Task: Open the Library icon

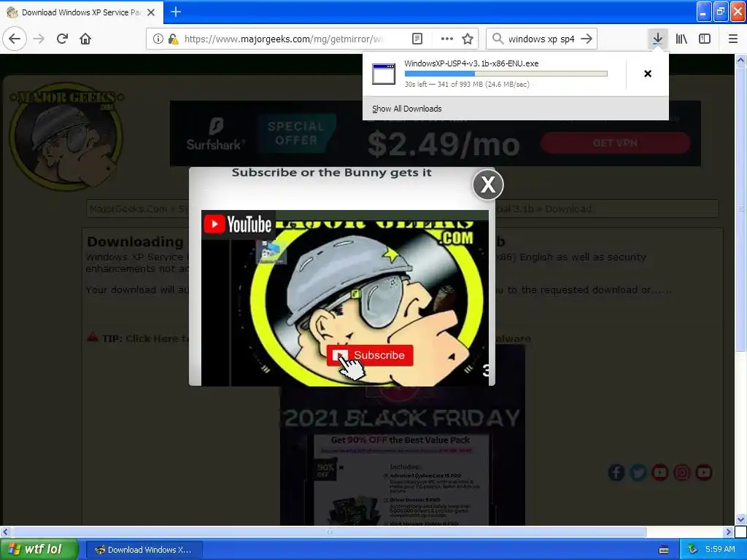Action: [x=681, y=39]
